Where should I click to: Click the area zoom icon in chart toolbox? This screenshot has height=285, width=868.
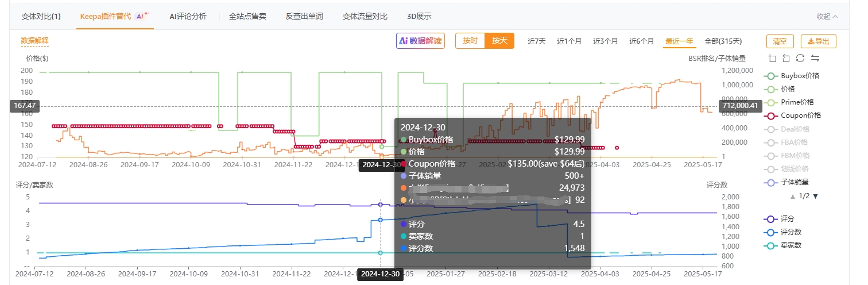tap(772, 58)
